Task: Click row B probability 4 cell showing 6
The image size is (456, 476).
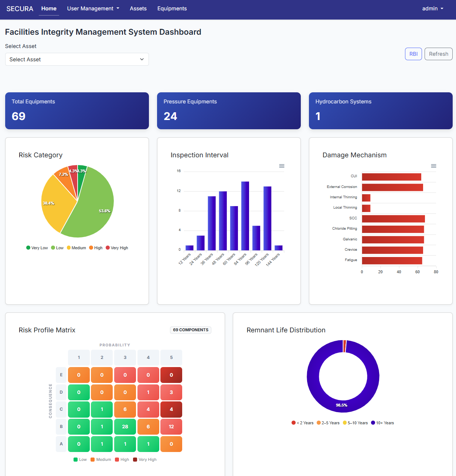Action: click(x=148, y=427)
